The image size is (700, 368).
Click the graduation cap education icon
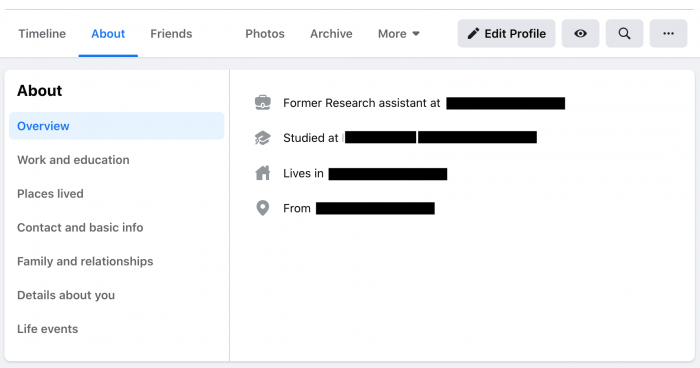(262, 138)
